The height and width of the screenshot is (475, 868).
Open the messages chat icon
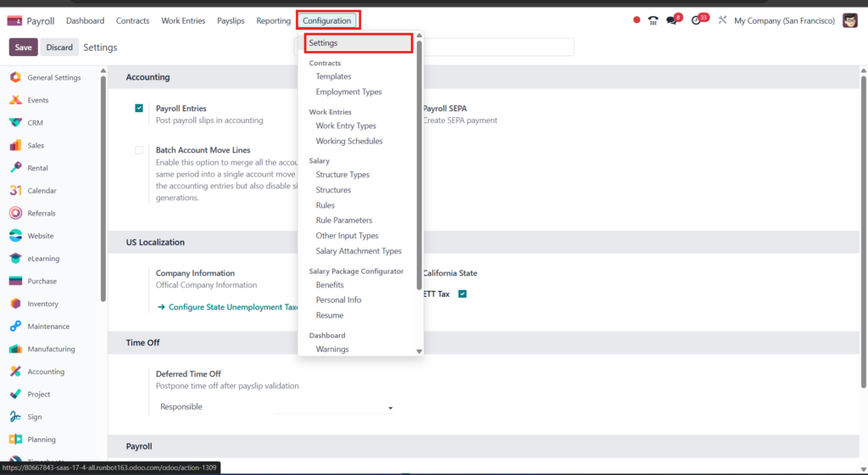click(672, 20)
